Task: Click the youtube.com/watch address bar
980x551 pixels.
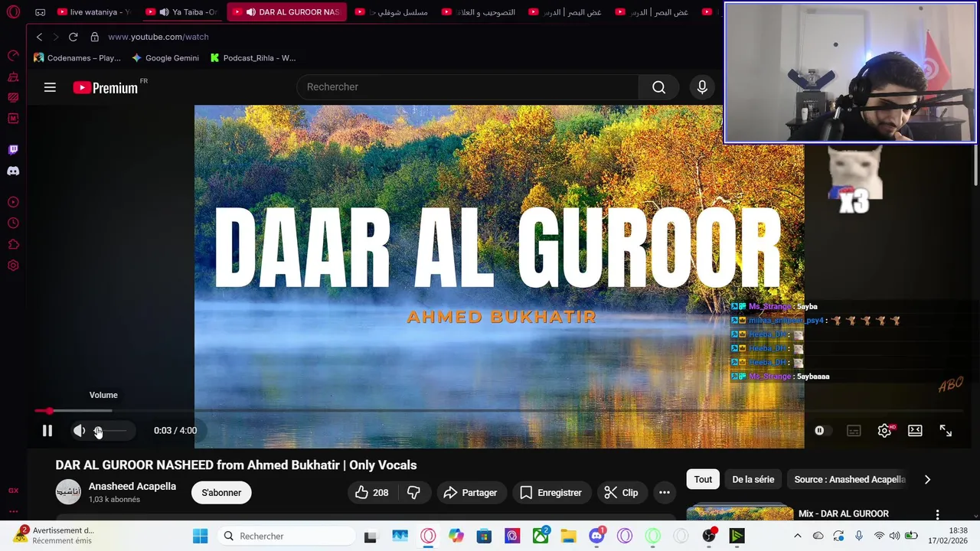Action: click(x=158, y=37)
